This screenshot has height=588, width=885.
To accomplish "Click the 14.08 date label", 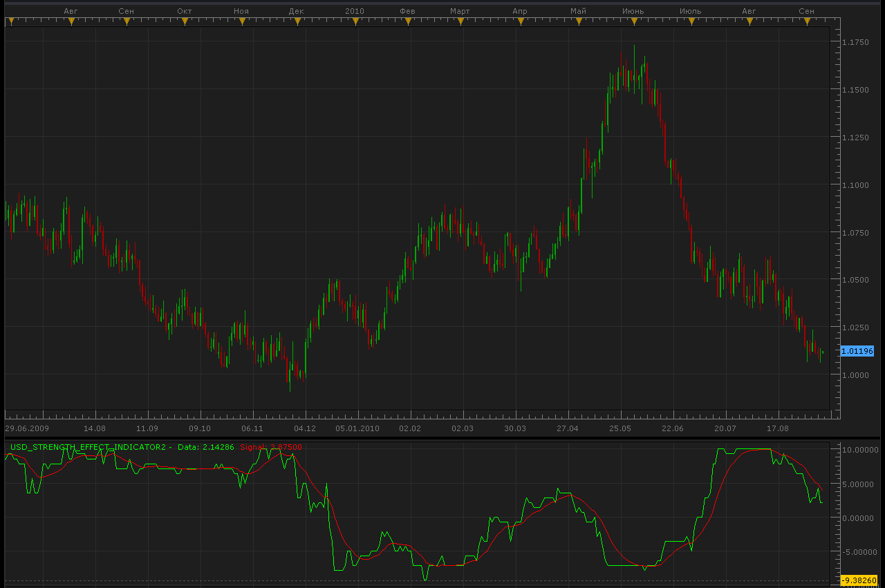I will pyautogui.click(x=95, y=428).
